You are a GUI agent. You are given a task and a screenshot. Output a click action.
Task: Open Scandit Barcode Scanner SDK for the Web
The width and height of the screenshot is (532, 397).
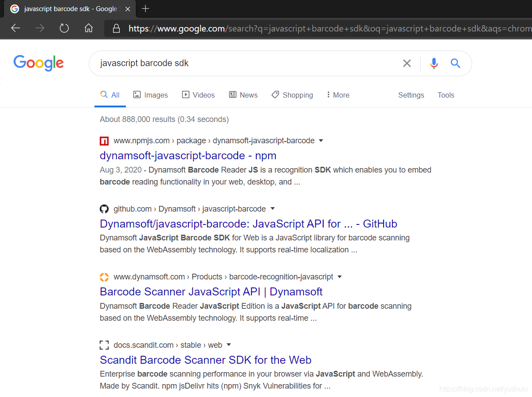tap(206, 360)
